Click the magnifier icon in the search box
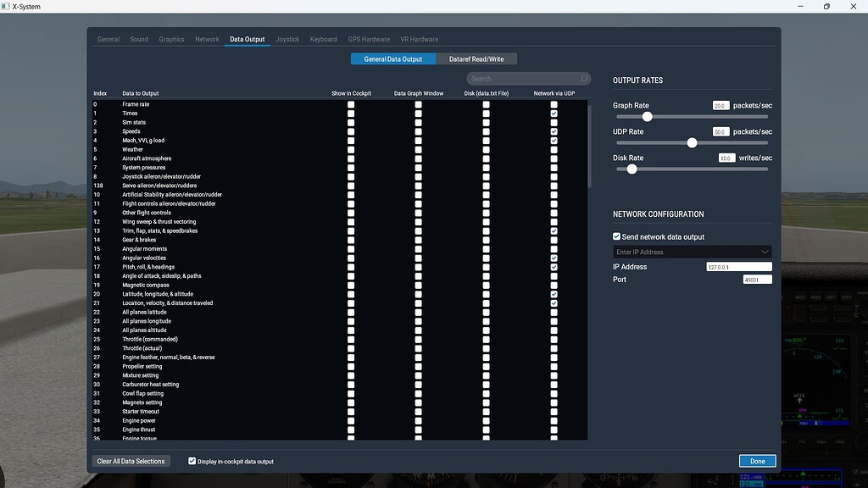This screenshot has height=488, width=868. click(585, 79)
